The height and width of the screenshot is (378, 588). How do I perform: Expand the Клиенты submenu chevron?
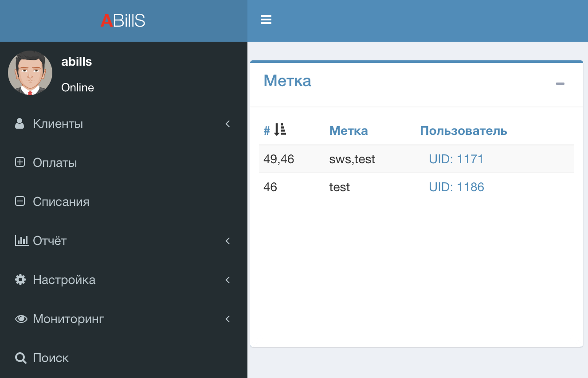pos(228,124)
